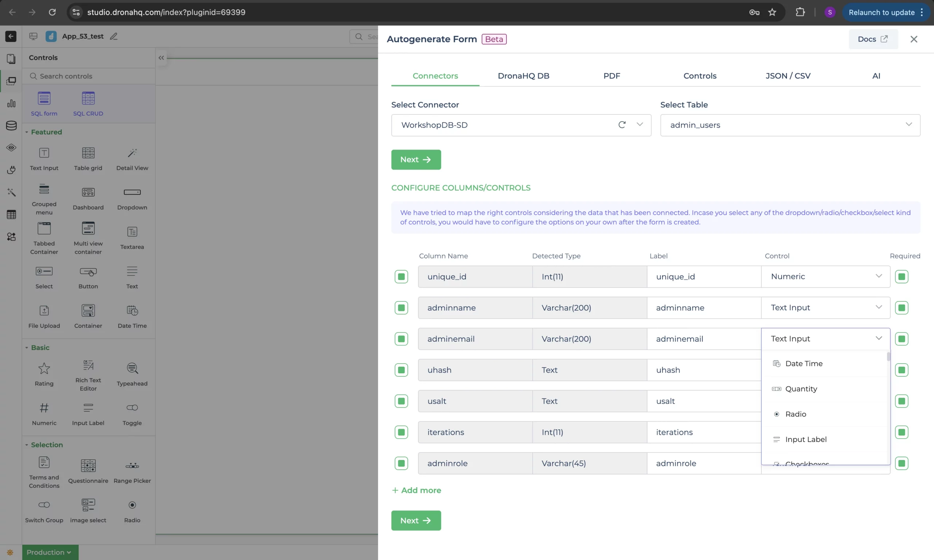Uncheck the iterations column include checkbox

pos(401,432)
